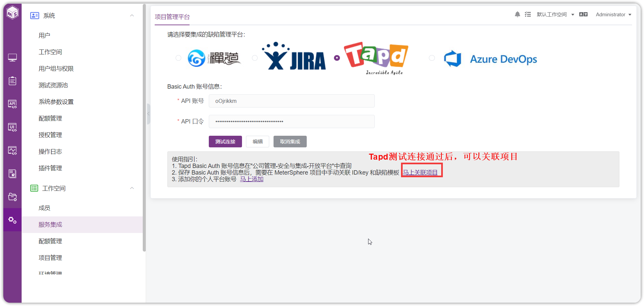
Task: Open the 用户 menu item
Action: point(82,36)
